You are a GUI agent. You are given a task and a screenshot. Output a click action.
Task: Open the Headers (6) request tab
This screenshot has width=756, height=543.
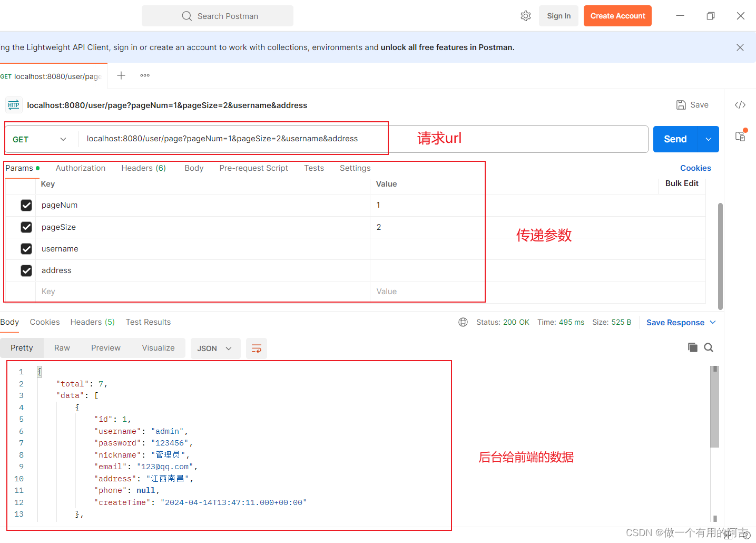pos(144,168)
